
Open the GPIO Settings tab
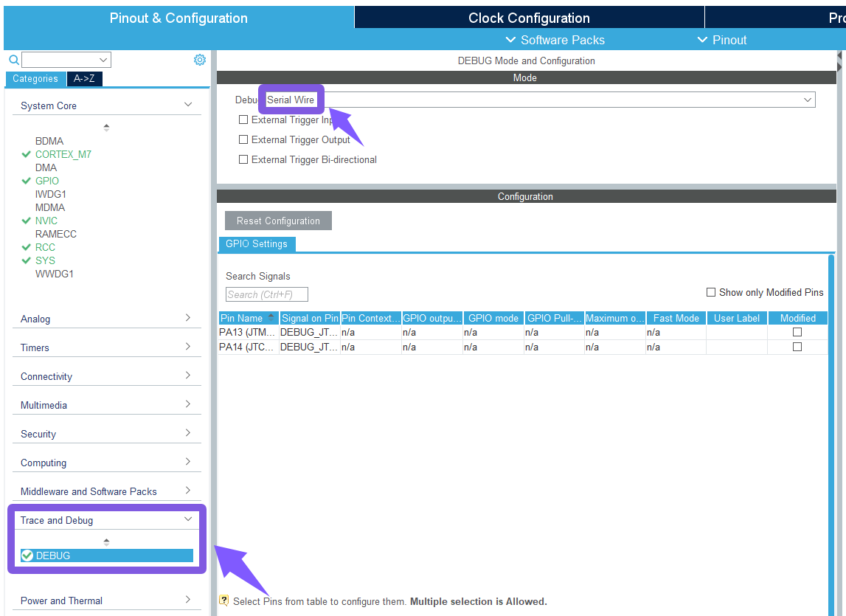point(257,244)
